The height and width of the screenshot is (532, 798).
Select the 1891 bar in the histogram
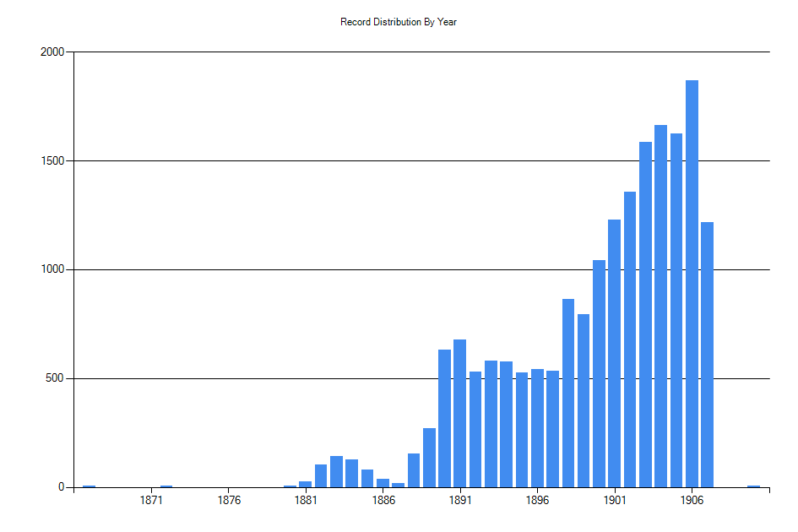tap(459, 414)
